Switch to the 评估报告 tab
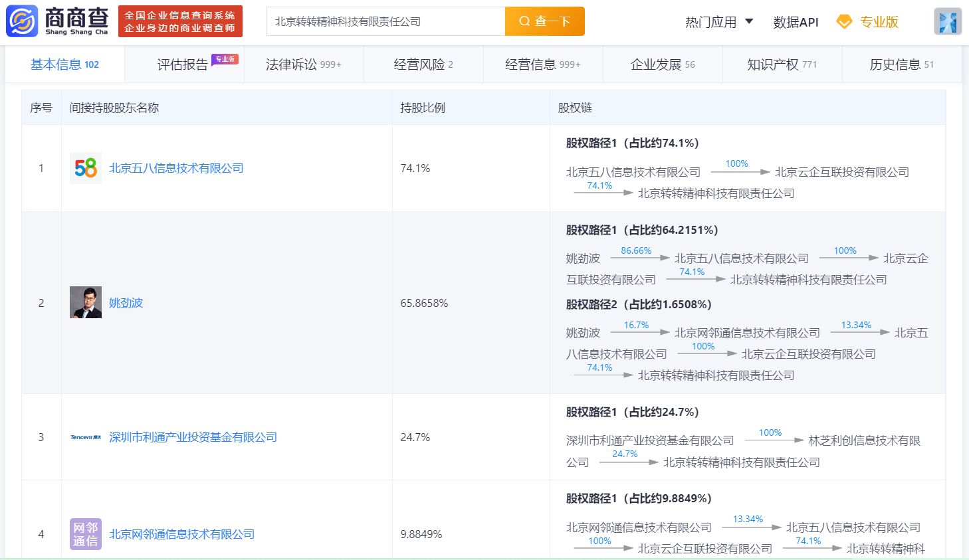The width and height of the screenshot is (969, 560). [x=183, y=64]
